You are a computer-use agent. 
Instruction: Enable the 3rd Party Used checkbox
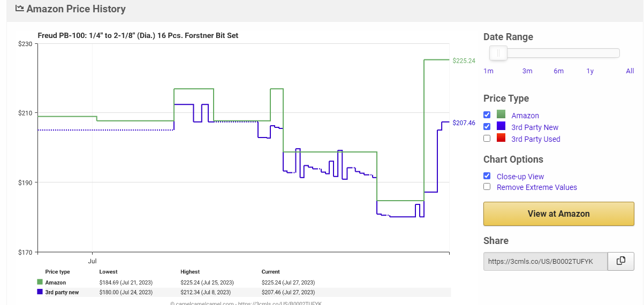pyautogui.click(x=487, y=139)
